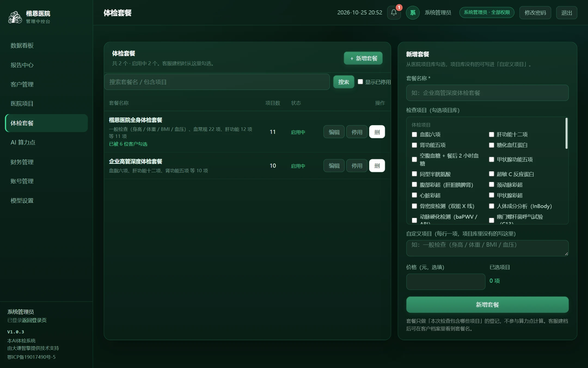The image size is (588, 368).
Task: Click the 退出 button
Action: [x=566, y=13]
